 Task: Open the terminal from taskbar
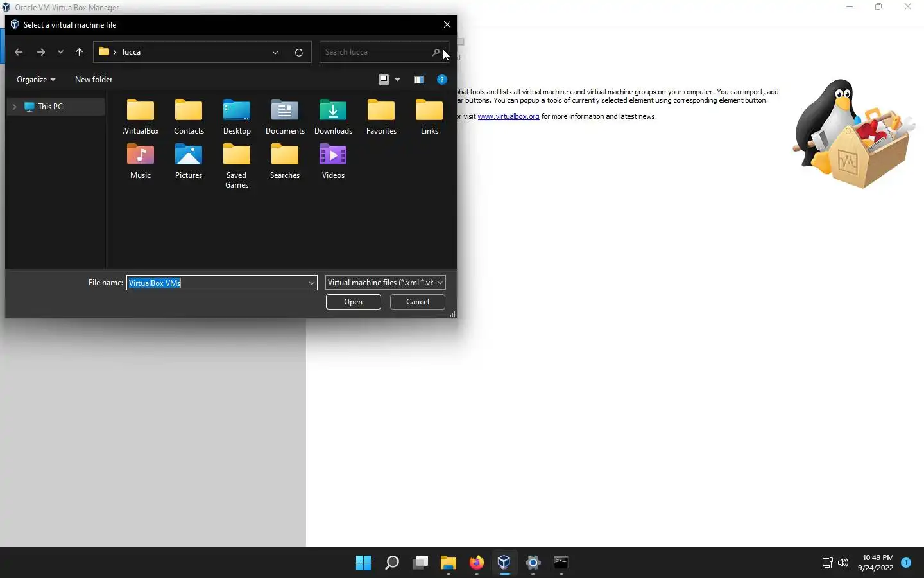(x=561, y=563)
